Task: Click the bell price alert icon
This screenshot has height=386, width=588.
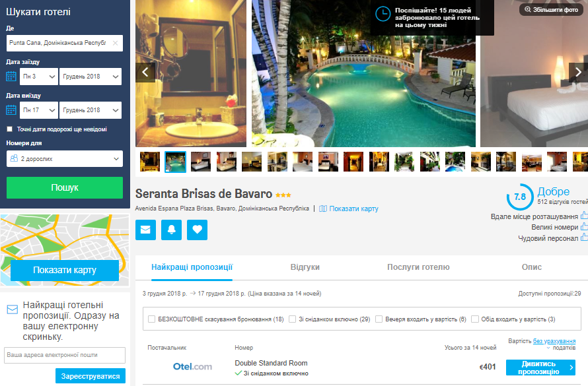Action: pyautogui.click(x=171, y=230)
